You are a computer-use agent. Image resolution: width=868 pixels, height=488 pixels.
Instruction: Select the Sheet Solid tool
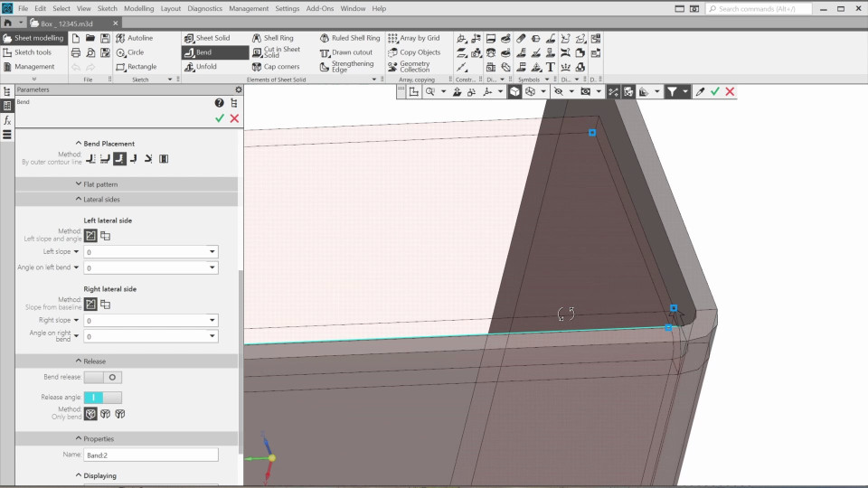207,38
